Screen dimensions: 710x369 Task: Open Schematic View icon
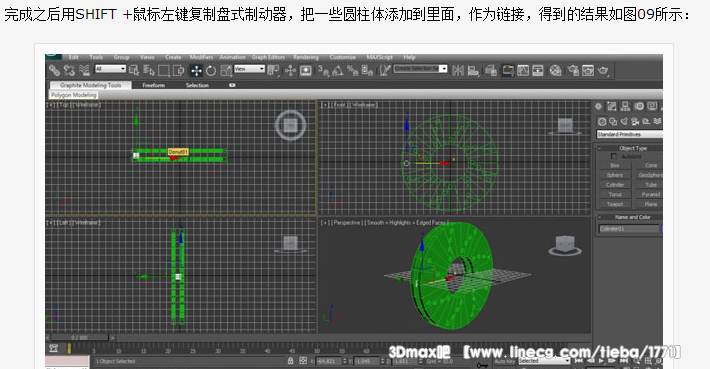(538, 70)
